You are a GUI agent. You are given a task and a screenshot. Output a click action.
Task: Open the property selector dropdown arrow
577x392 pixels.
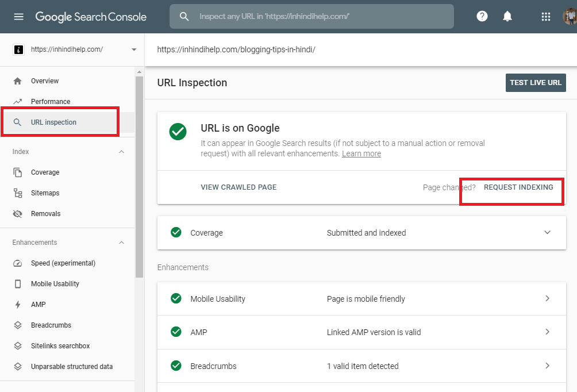pos(134,49)
